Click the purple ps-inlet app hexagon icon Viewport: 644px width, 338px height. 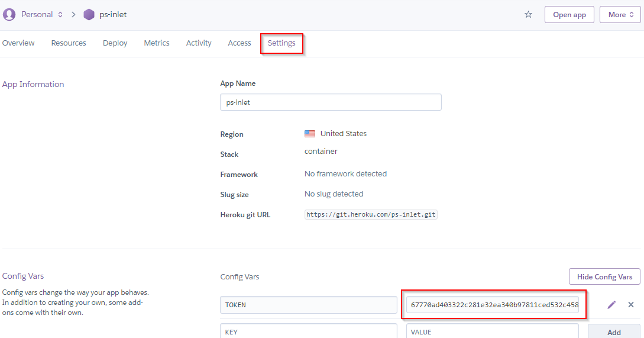click(89, 14)
